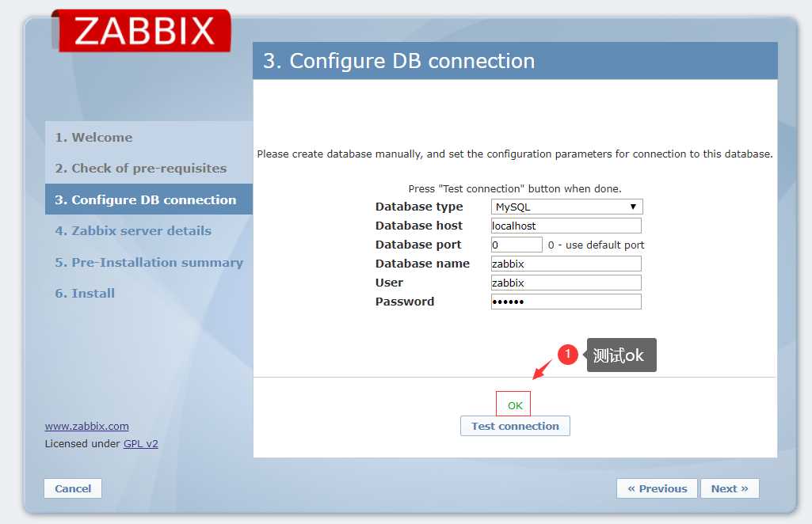This screenshot has height=524, width=812.
Task: Click the "0 - use default port" hint
Action: (596, 245)
